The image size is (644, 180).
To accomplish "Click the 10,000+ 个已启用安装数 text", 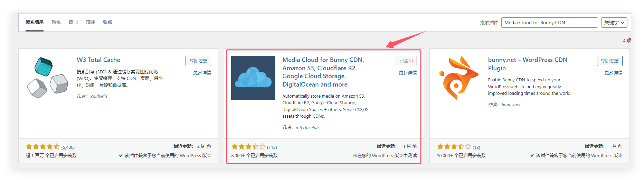I will click(461, 155).
